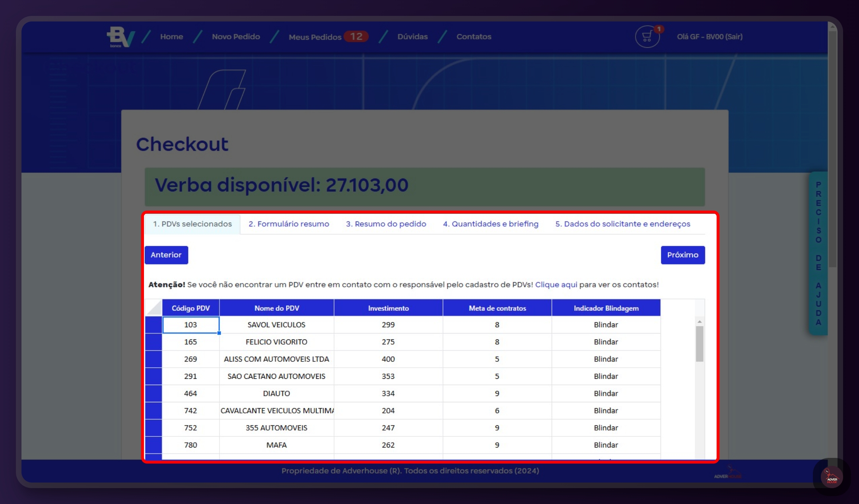This screenshot has width=859, height=504.
Task: Select Blindar cell in SAVOL VEICULOS row
Action: 606,325
